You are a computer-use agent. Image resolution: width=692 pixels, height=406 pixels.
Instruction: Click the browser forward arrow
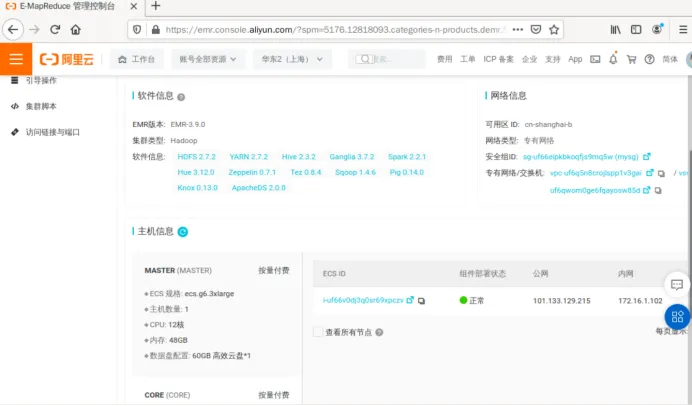(34, 30)
